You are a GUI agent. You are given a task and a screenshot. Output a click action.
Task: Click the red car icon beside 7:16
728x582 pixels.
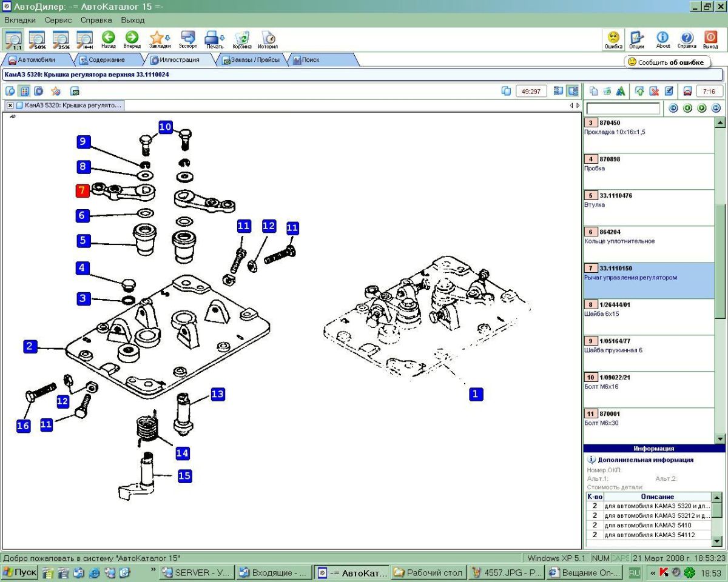click(687, 91)
